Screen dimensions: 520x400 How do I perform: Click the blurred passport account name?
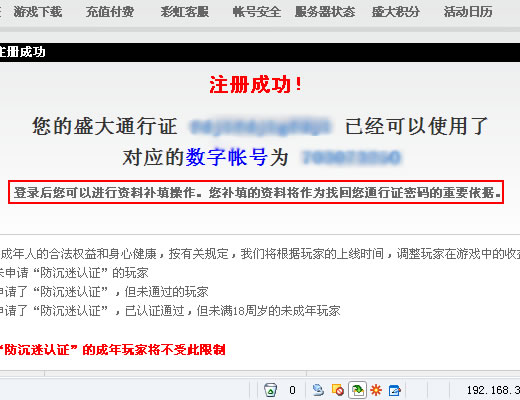point(260,127)
